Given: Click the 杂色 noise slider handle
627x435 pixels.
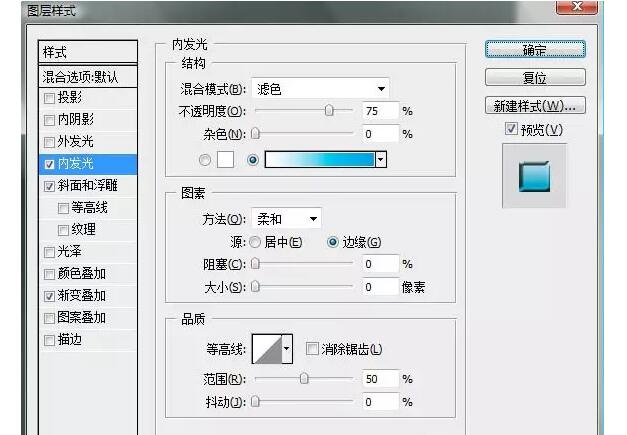Looking at the screenshot, I should [x=255, y=133].
